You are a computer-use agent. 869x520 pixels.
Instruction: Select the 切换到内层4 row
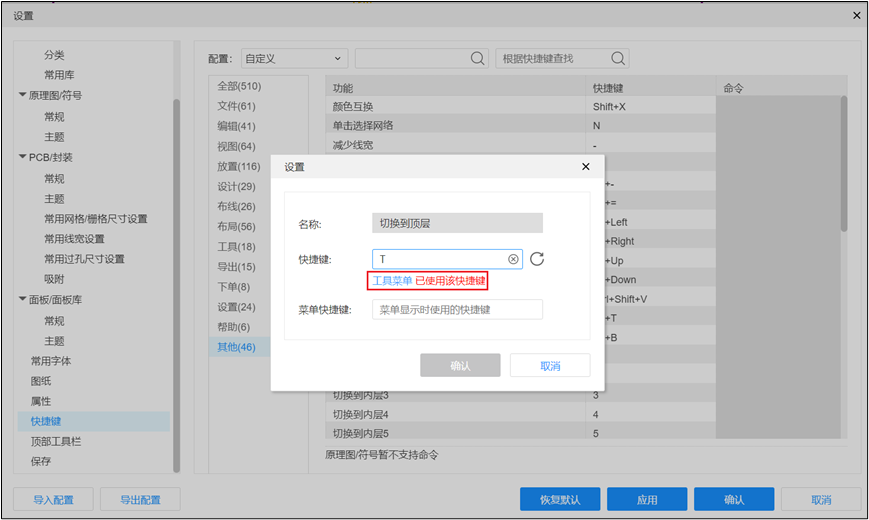(x=521, y=414)
